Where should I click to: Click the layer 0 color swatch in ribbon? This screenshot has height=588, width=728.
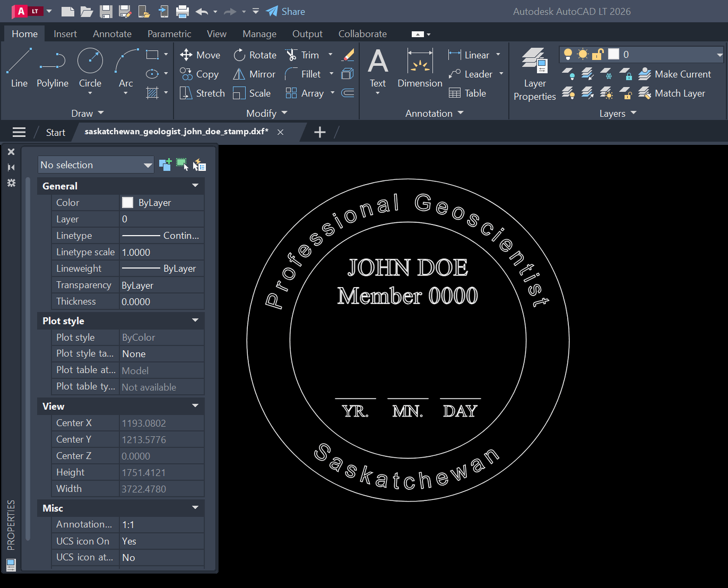click(x=613, y=54)
